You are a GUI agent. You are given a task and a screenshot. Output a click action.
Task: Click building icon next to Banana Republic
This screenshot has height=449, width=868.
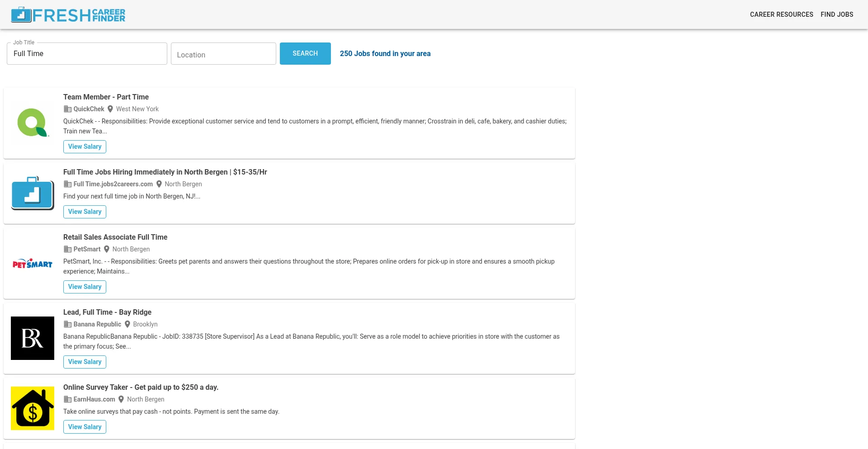click(67, 324)
